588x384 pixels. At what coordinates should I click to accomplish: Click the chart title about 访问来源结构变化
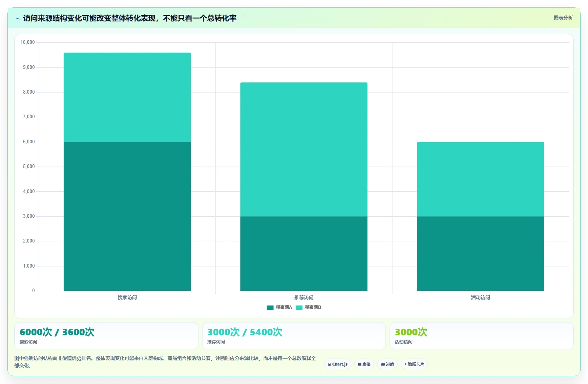coord(130,18)
